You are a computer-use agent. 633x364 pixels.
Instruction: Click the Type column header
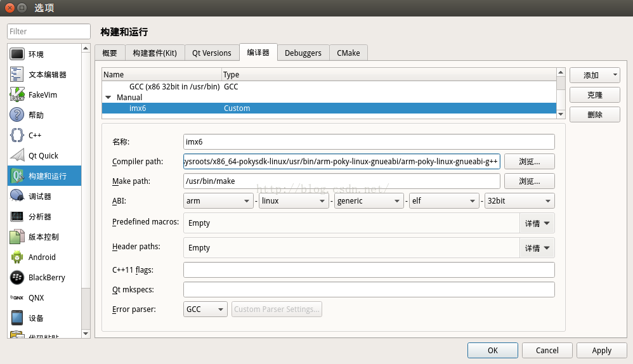[389, 74]
